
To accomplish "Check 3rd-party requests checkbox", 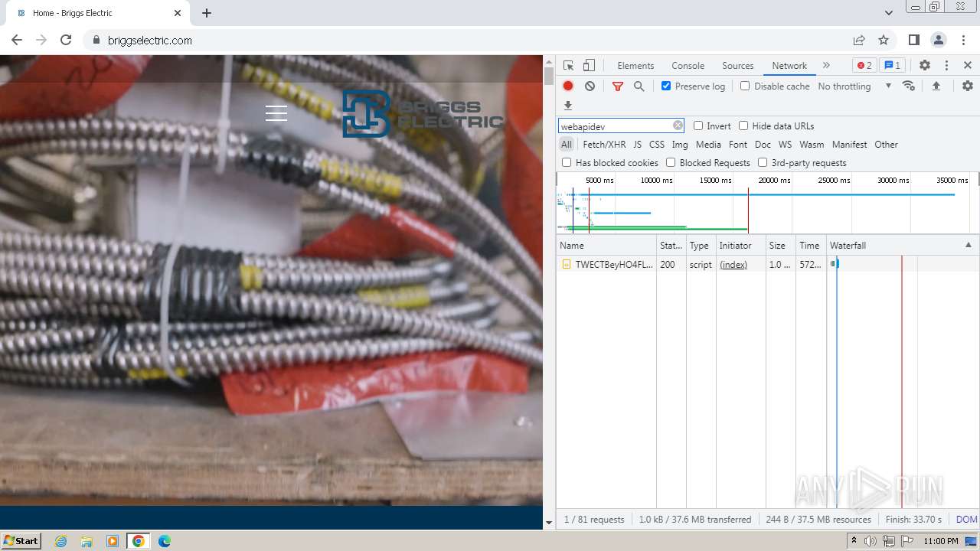I will point(763,162).
